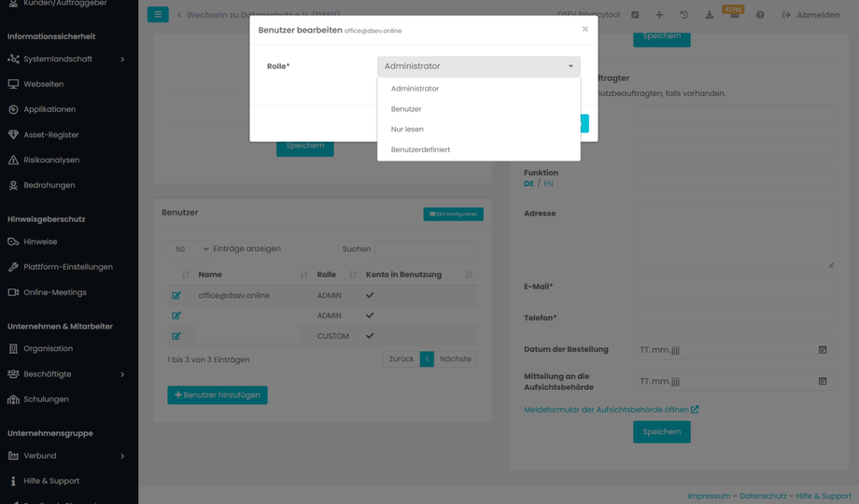Screen dimensions: 859x504
Task: Sort the table by Rolle column
Action: pos(352,274)
